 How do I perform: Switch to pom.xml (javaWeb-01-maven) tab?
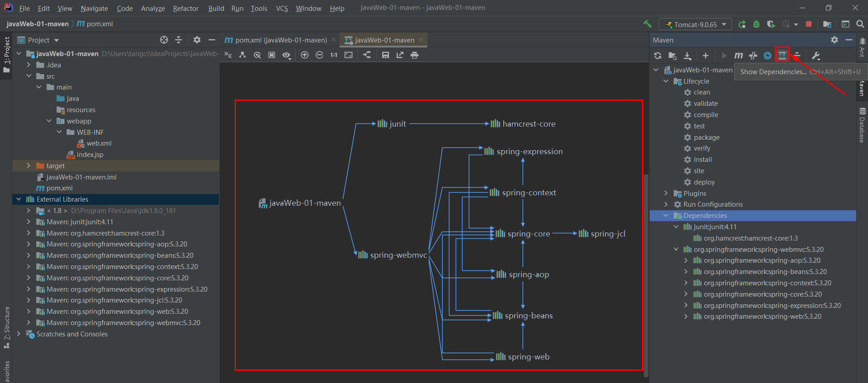coord(280,40)
